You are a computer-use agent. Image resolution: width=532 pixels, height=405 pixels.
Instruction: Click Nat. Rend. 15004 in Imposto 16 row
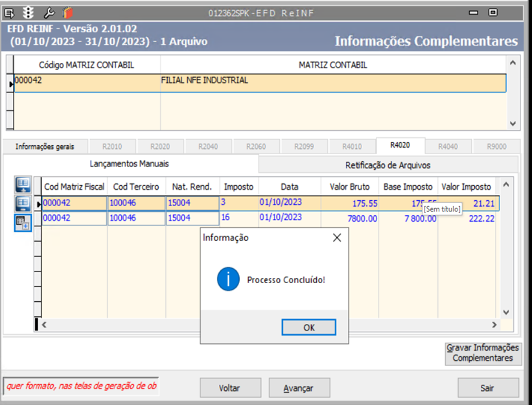192,218
